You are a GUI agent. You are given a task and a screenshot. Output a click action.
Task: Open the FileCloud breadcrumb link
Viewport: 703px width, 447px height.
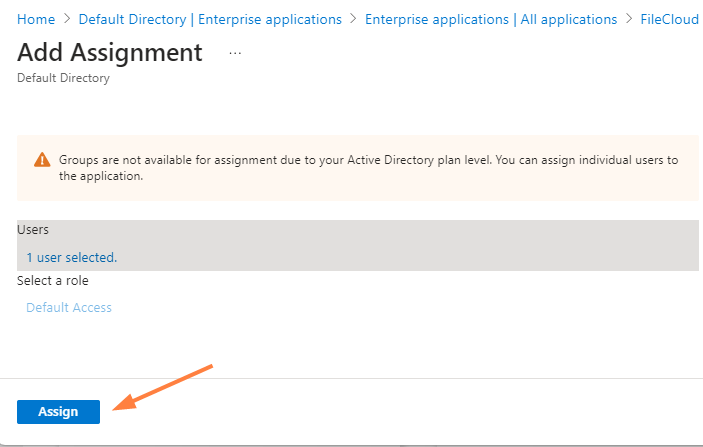point(670,19)
